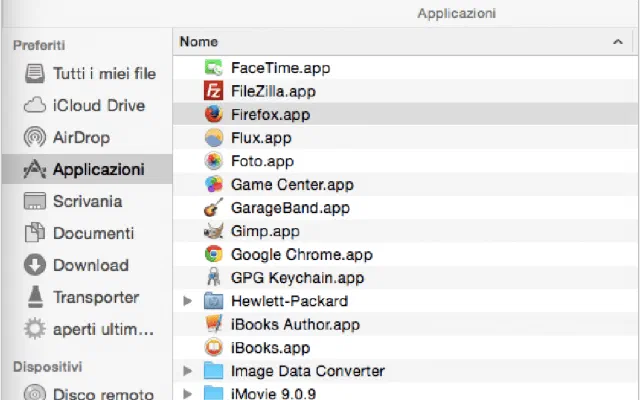The image size is (640, 400).
Task: Click the Scrivania sidebar icon
Action: click(x=35, y=201)
